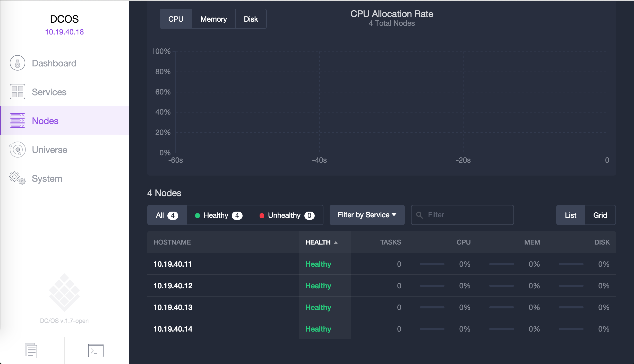The width and height of the screenshot is (634, 364).
Task: Click the System gears icon
Action: (x=17, y=178)
